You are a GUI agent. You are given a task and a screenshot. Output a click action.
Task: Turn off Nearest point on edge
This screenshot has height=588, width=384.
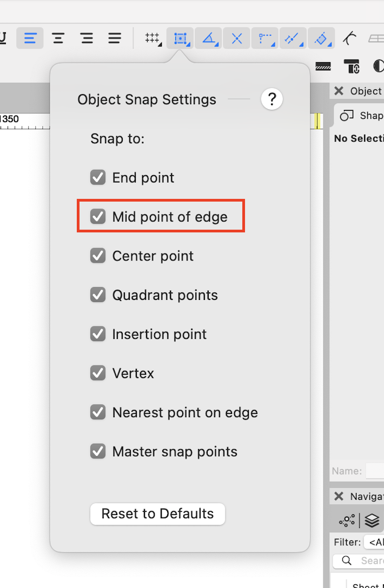pyautogui.click(x=98, y=412)
